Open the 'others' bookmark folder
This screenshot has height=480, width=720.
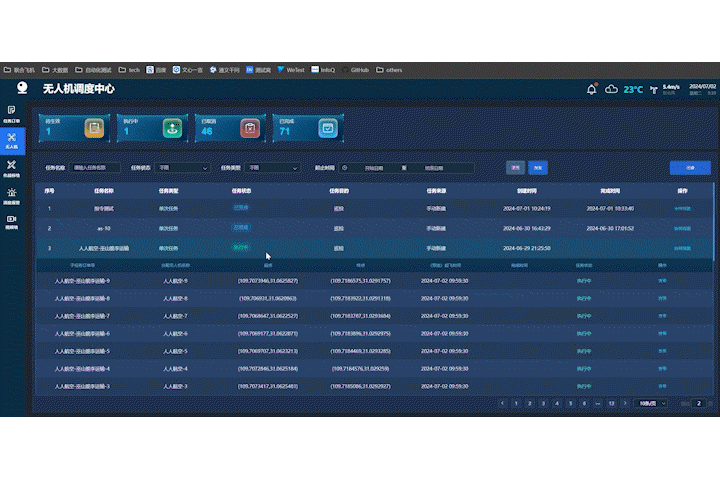(389, 70)
